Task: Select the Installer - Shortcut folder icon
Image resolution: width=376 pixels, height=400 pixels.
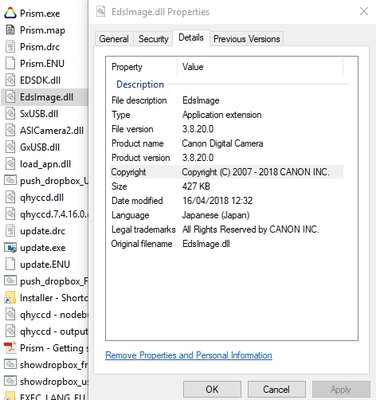Action: coord(10,298)
